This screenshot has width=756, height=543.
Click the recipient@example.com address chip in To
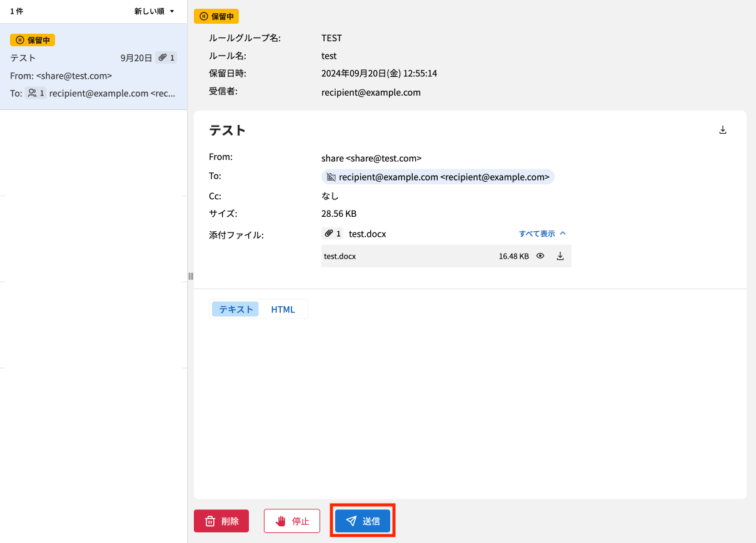coord(438,177)
